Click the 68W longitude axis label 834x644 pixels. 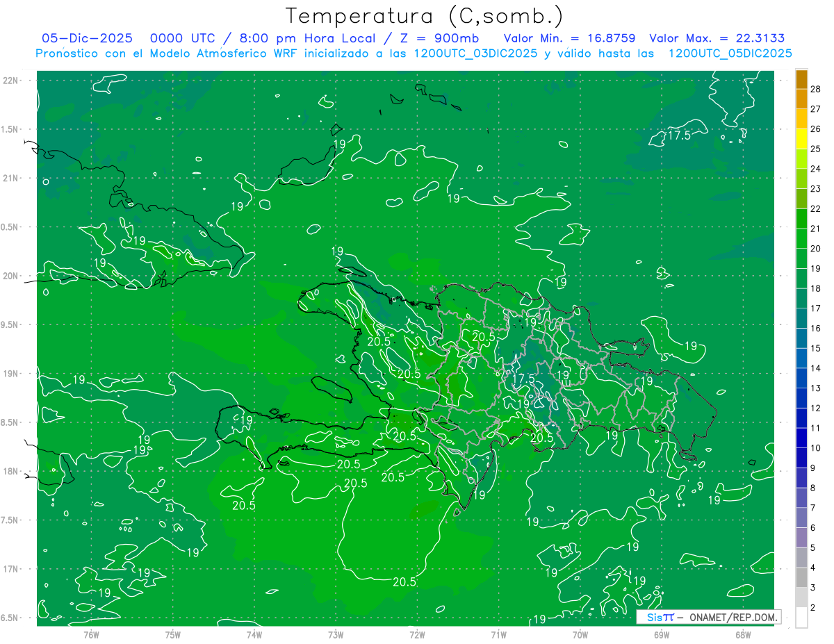tap(742, 634)
